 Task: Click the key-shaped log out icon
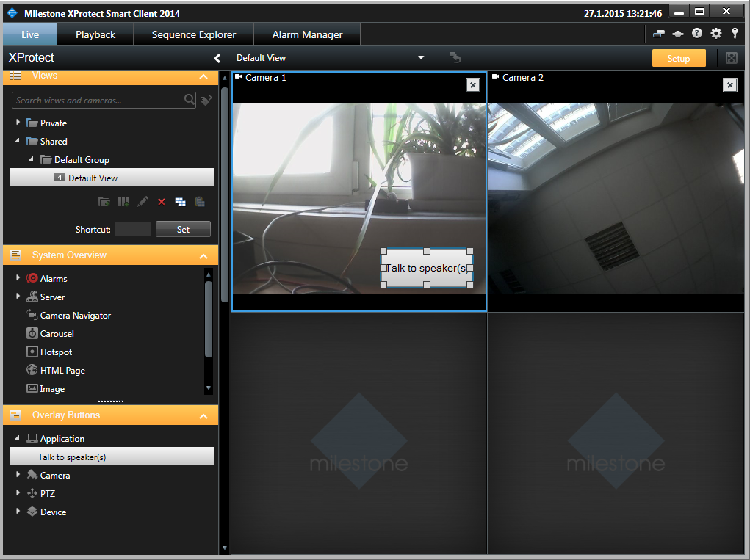click(x=734, y=34)
